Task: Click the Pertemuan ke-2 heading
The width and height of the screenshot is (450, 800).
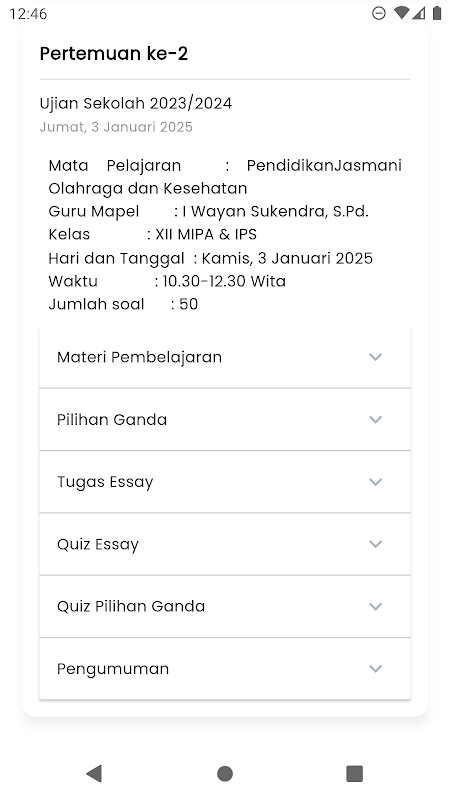Action: tap(114, 54)
